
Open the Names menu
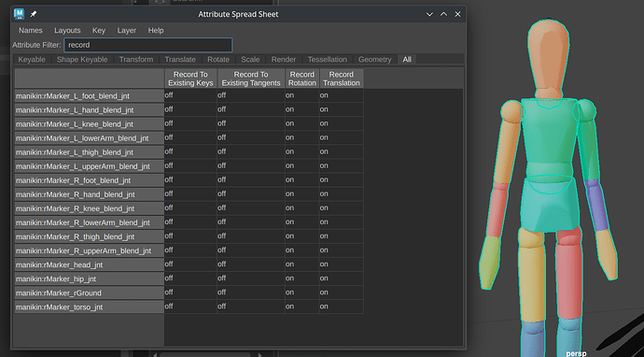(x=31, y=31)
